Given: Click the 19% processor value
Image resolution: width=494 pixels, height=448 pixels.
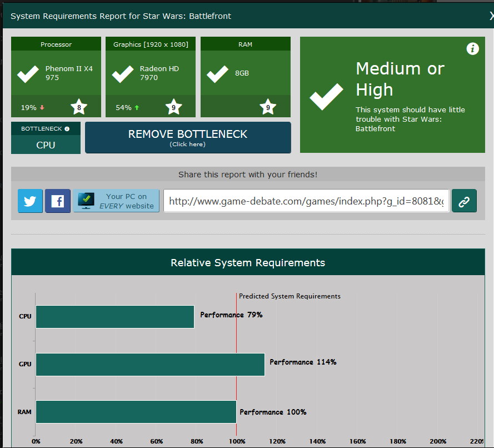Looking at the screenshot, I should tap(29, 108).
